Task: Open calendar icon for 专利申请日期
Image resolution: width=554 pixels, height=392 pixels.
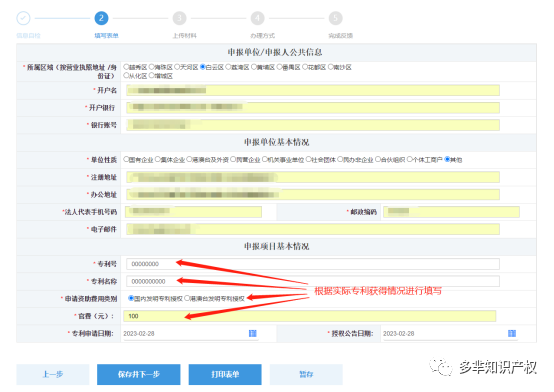Action: pos(253,333)
